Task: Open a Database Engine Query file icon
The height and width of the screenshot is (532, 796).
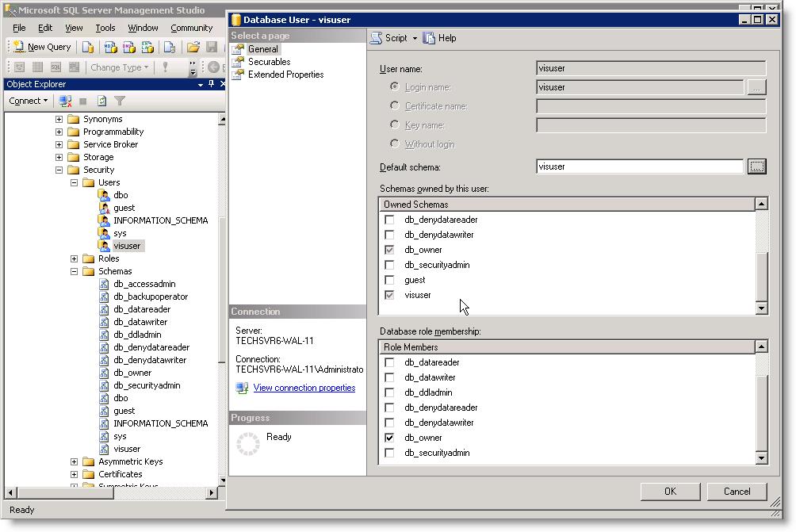Action: point(88,48)
